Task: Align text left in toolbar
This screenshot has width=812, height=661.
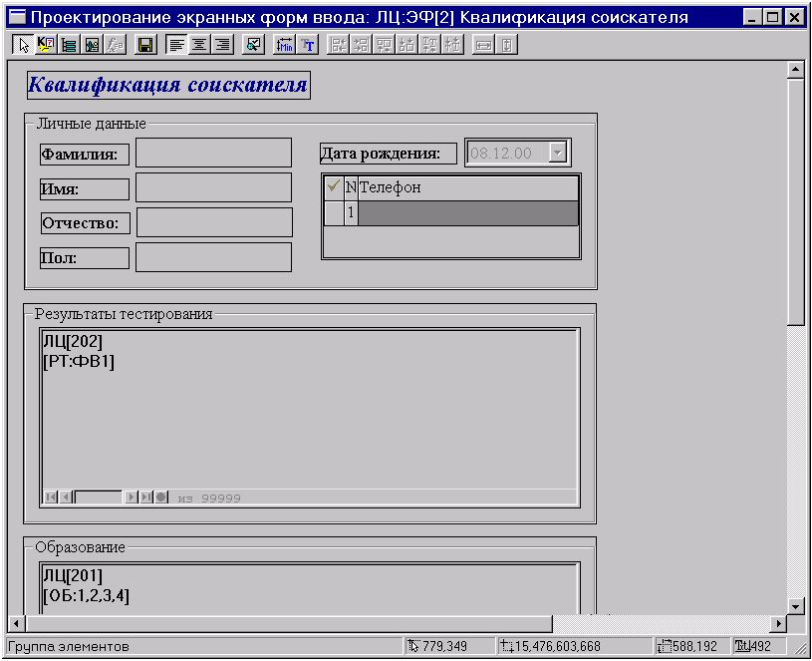Action: click(x=176, y=45)
